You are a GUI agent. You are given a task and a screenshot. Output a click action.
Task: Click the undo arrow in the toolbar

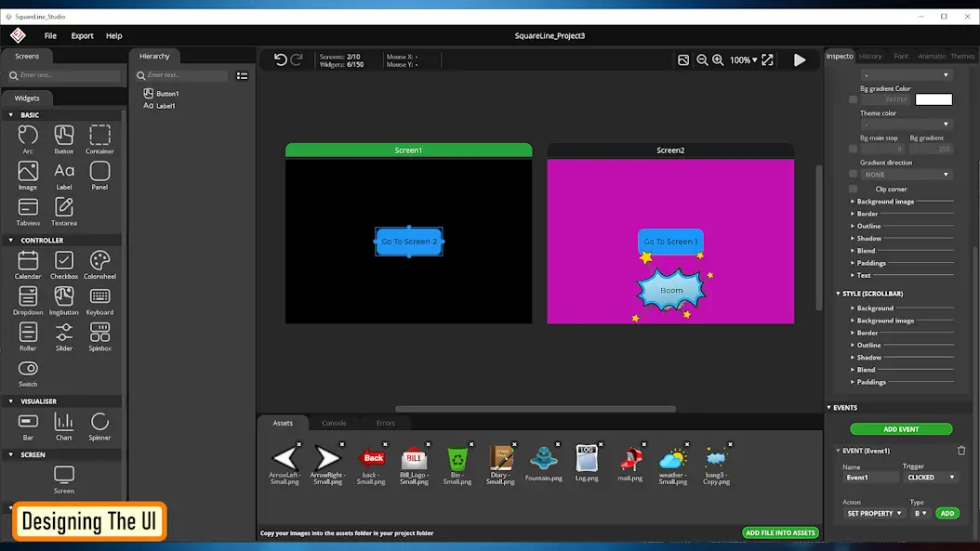[x=280, y=60]
